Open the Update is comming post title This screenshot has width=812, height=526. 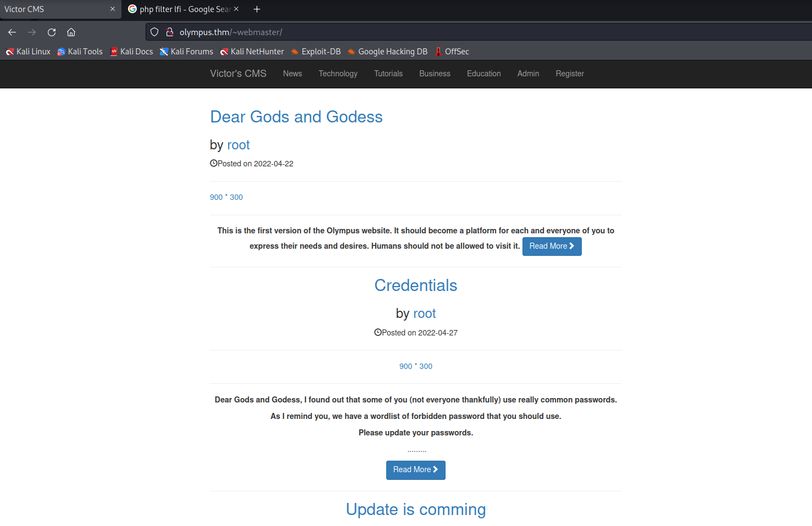point(415,510)
